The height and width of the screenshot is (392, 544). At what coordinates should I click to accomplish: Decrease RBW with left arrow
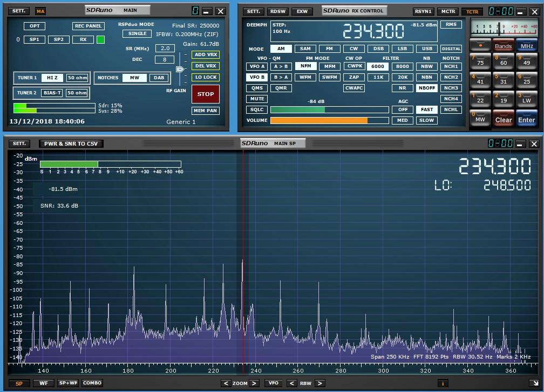tap(292, 383)
